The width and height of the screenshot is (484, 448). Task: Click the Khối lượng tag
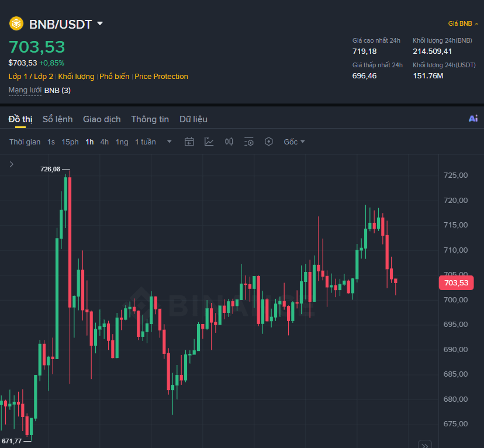pyautogui.click(x=76, y=77)
